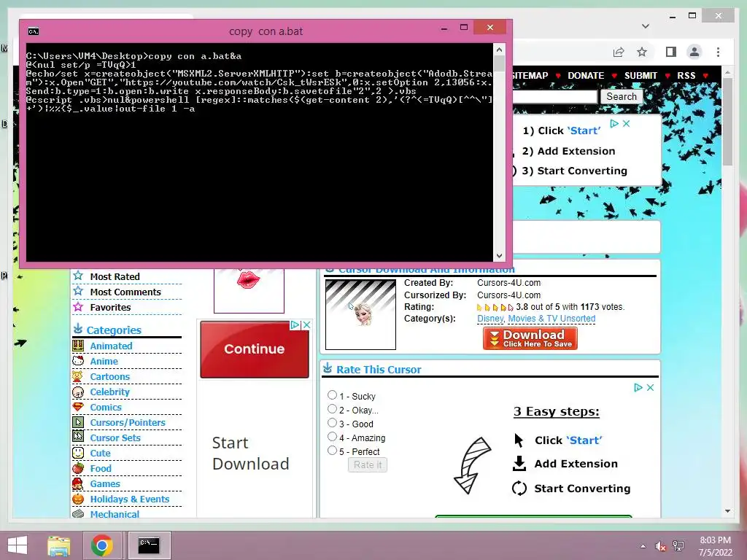Click the Cartoons category icon
This screenshot has width=747, height=560.
[x=78, y=376]
